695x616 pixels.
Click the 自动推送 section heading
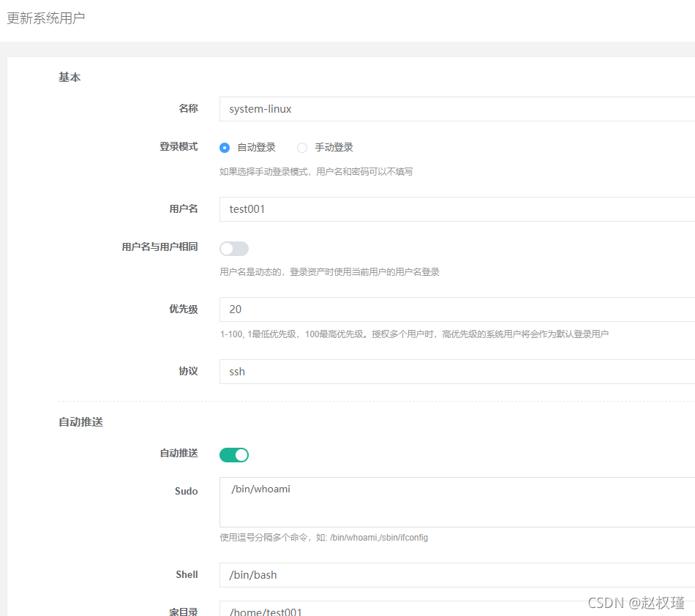[80, 422]
